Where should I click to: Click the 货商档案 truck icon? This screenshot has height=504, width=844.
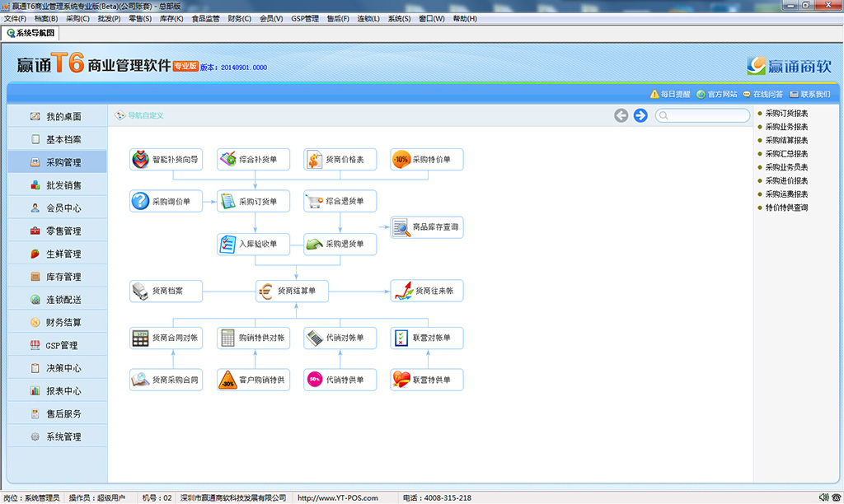click(x=140, y=291)
